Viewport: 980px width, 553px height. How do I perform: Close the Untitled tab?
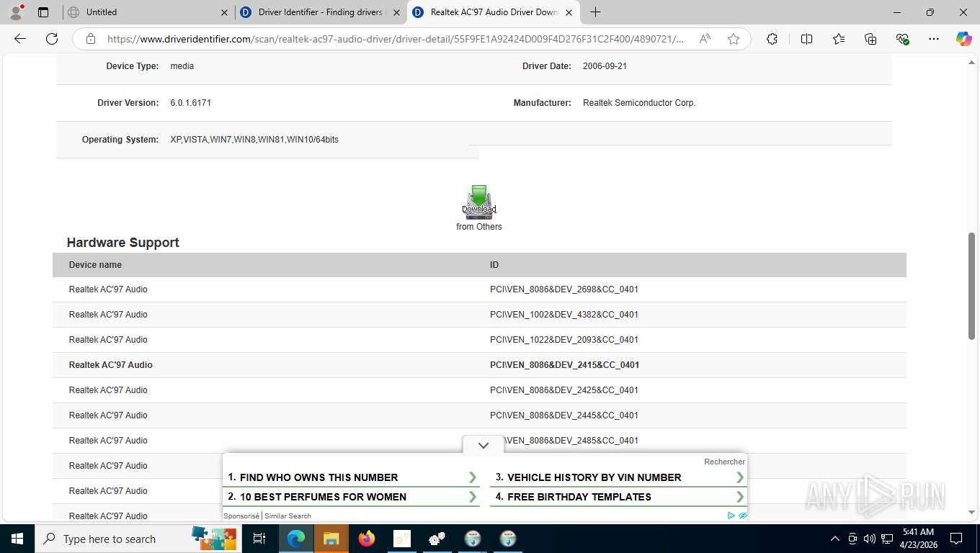(x=224, y=12)
